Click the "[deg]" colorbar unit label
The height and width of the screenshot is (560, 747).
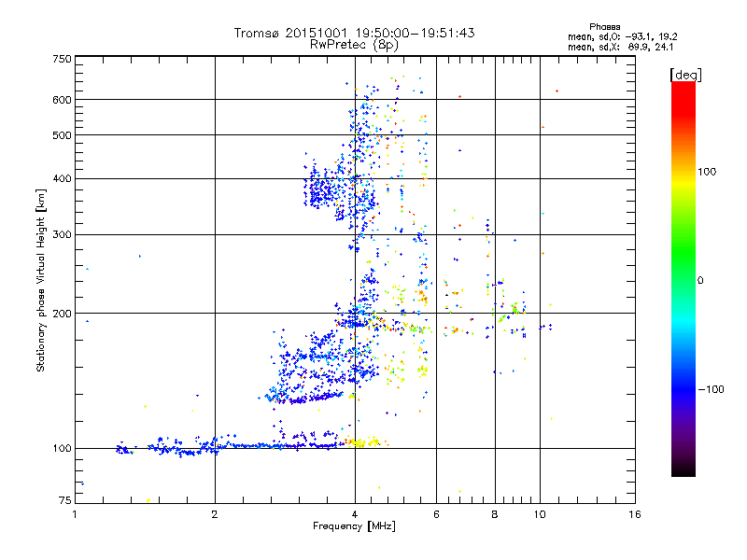coord(685,75)
